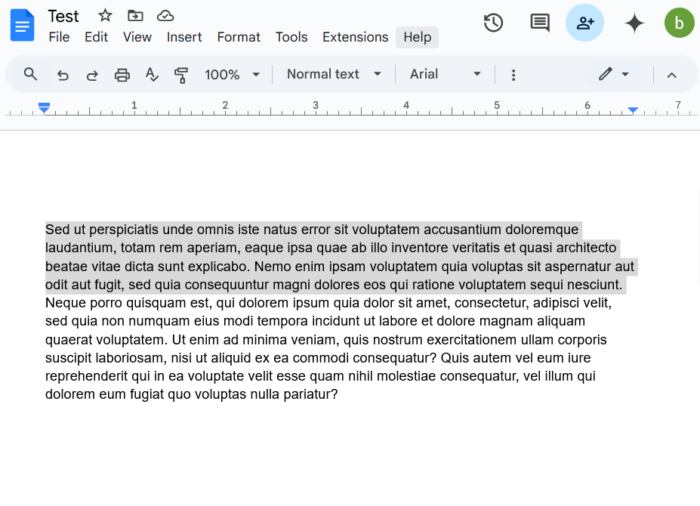
Task: Rename the document title 'Test'
Action: click(x=63, y=16)
